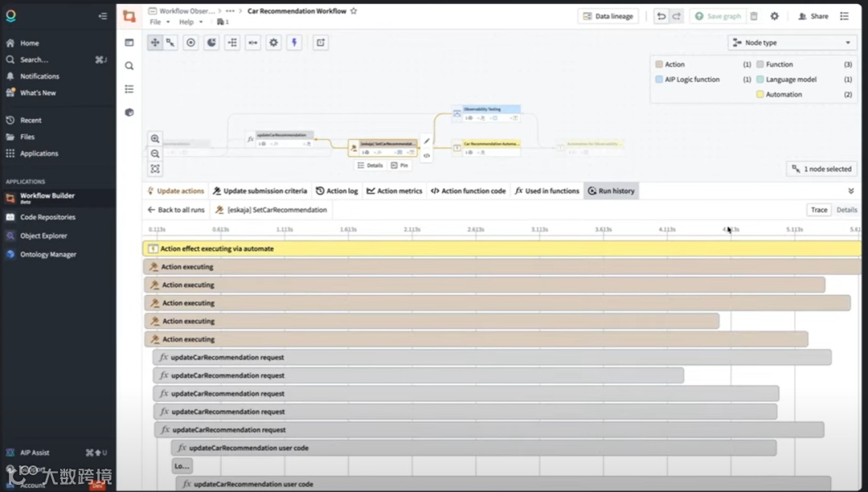Switch to Update submission criteria tab
The image size is (868, 492).
[x=260, y=191]
